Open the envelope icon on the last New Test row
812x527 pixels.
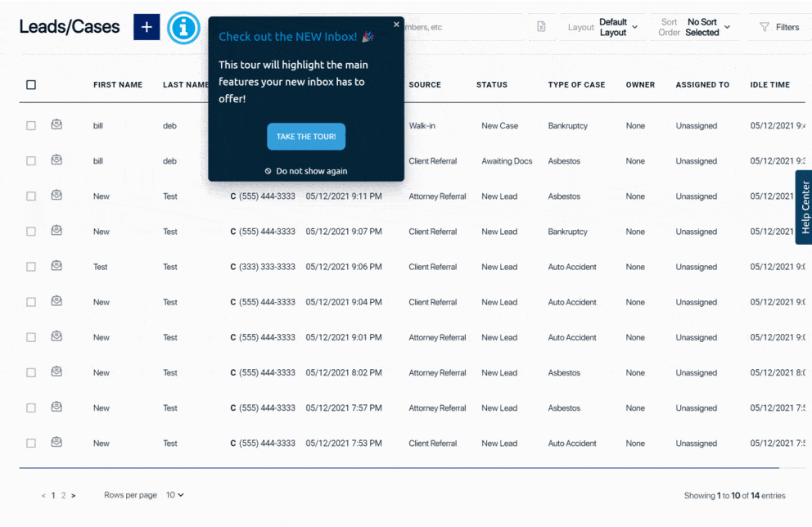(56, 443)
